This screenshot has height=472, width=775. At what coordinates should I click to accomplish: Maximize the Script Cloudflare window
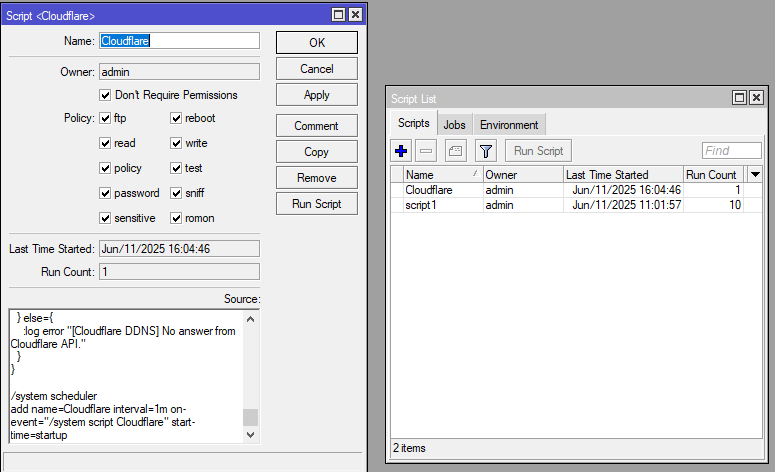(x=339, y=15)
